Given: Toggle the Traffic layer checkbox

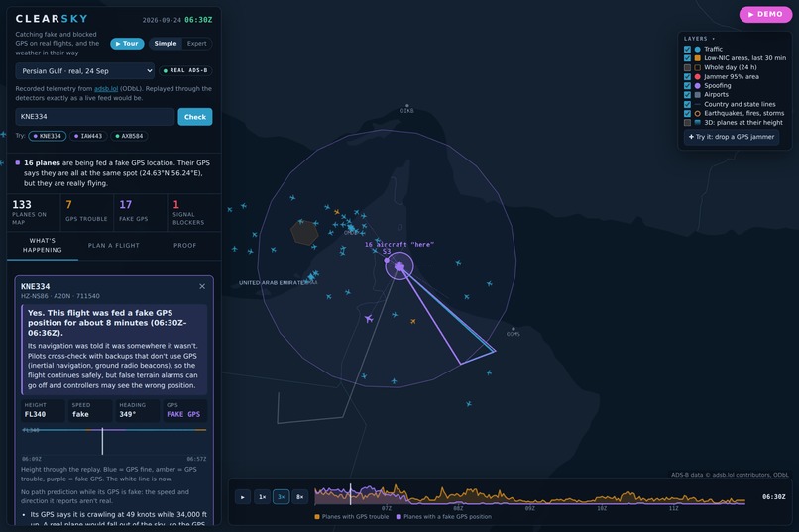Looking at the screenshot, I should coord(687,50).
